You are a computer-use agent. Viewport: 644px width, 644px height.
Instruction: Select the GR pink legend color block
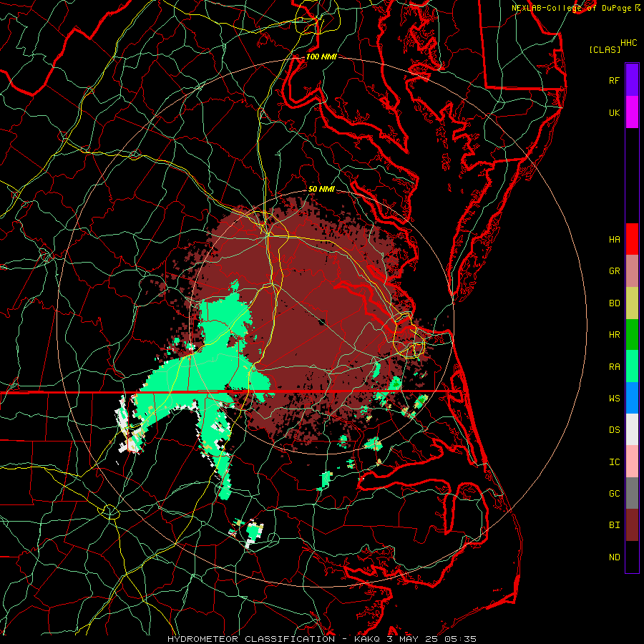tap(632, 271)
